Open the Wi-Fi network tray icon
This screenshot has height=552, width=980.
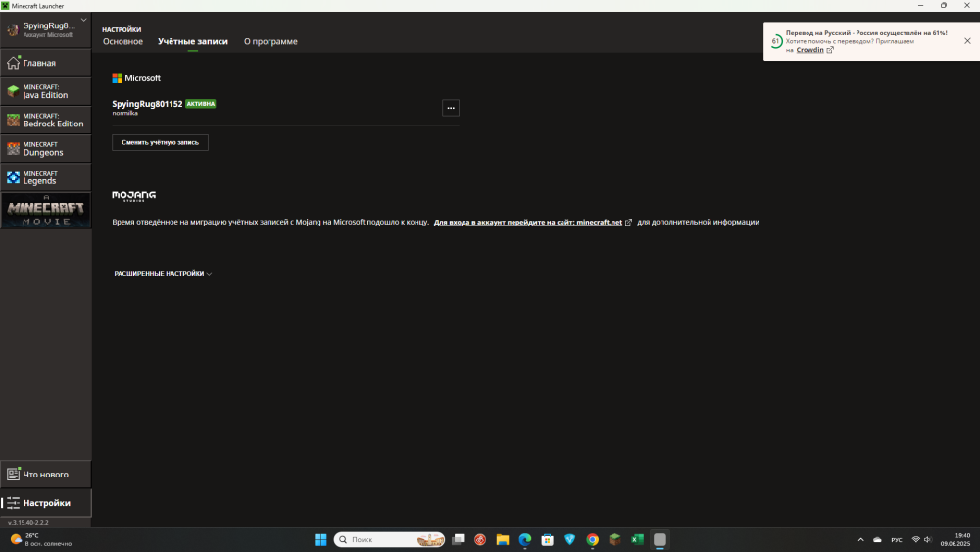pyautogui.click(x=916, y=540)
